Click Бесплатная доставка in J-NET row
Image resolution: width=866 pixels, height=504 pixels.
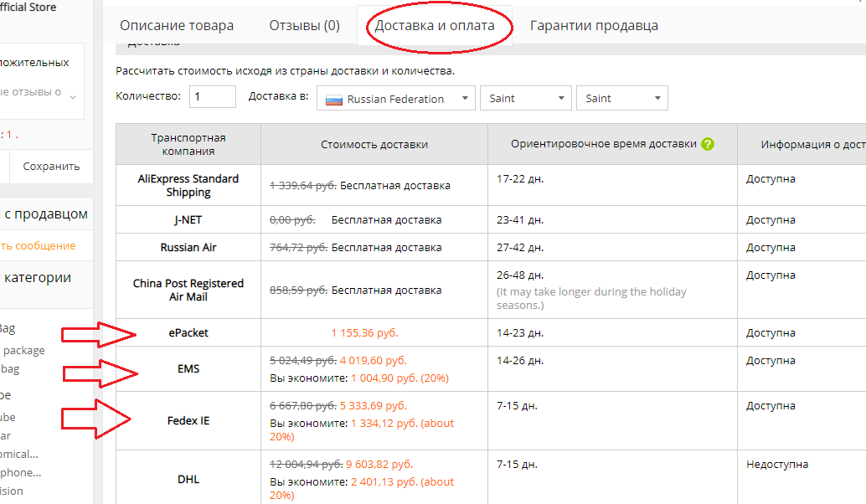point(386,219)
